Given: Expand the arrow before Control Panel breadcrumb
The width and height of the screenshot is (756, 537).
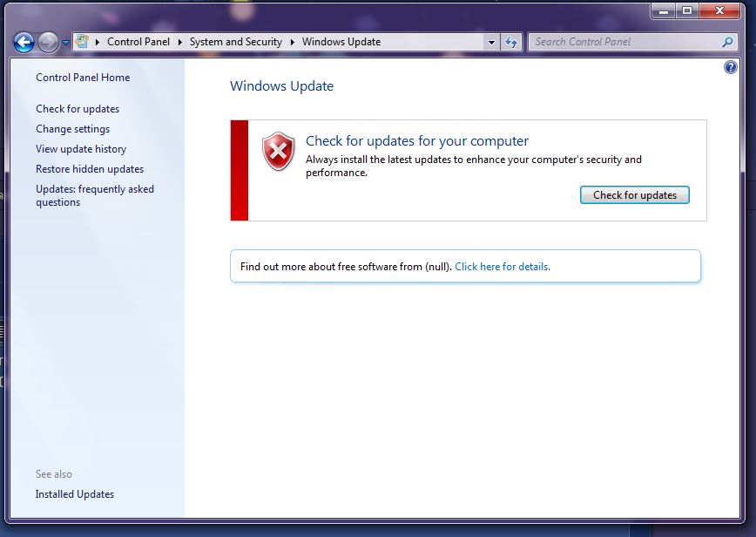Looking at the screenshot, I should (x=98, y=42).
